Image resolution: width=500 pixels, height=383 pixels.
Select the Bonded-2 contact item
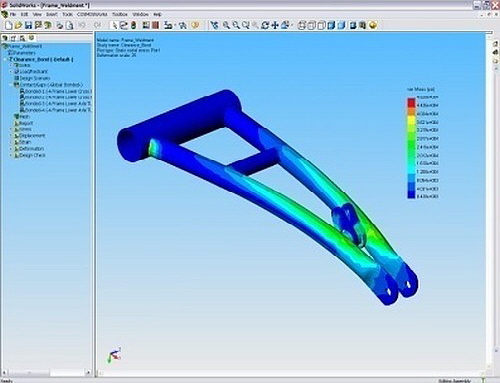point(56,97)
